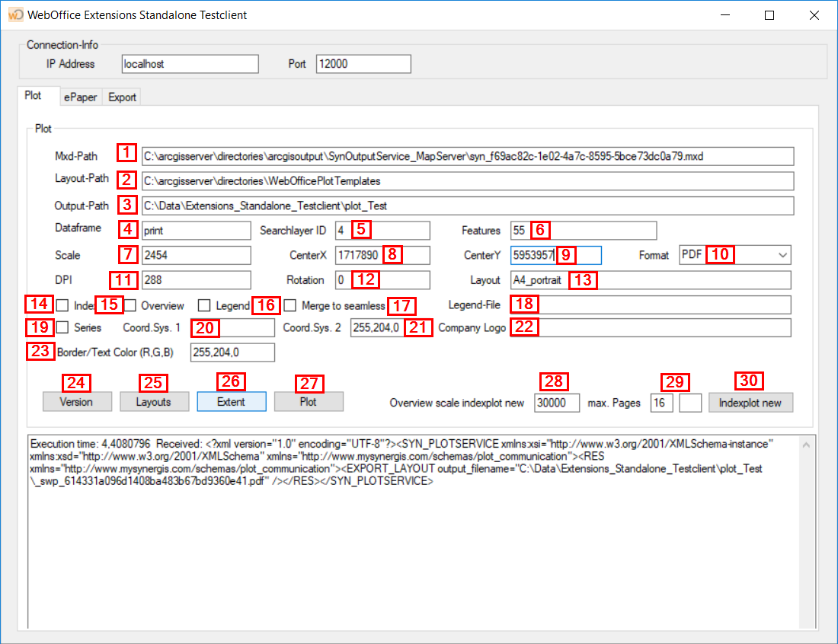Viewport: 838px width, 644px height.
Task: Enable the Legend checkbox
Action: point(203,306)
